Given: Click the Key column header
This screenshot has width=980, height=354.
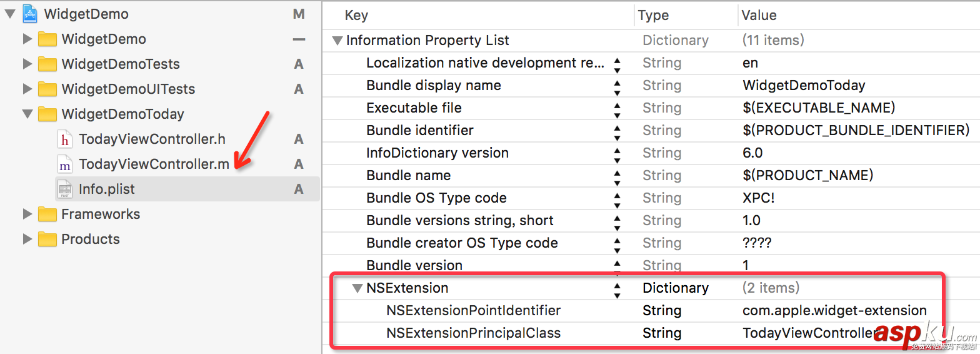Looking at the screenshot, I should click(356, 15).
